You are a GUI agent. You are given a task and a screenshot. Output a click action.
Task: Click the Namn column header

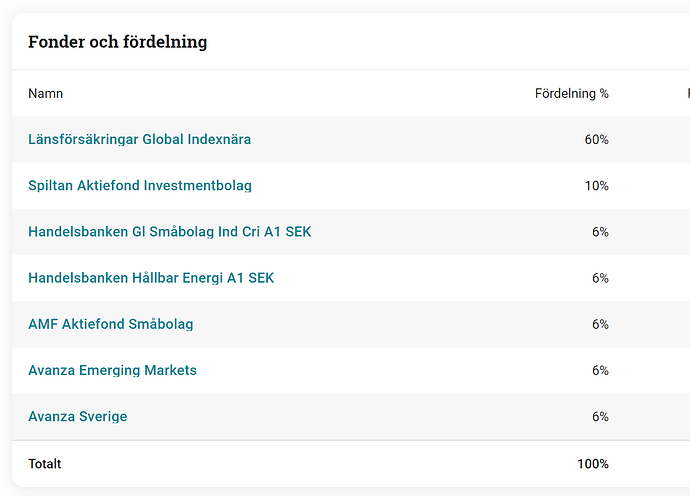tap(45, 93)
